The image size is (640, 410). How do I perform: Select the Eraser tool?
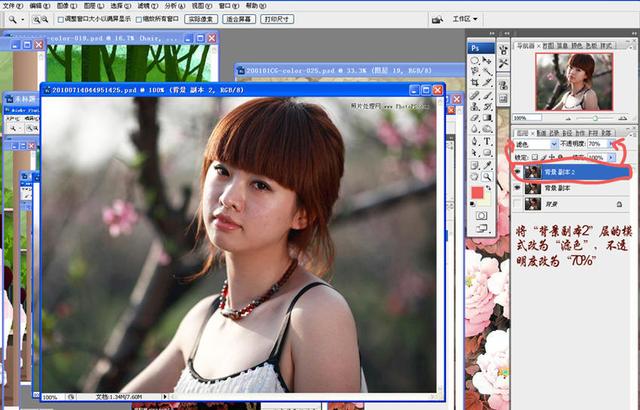click(475, 118)
